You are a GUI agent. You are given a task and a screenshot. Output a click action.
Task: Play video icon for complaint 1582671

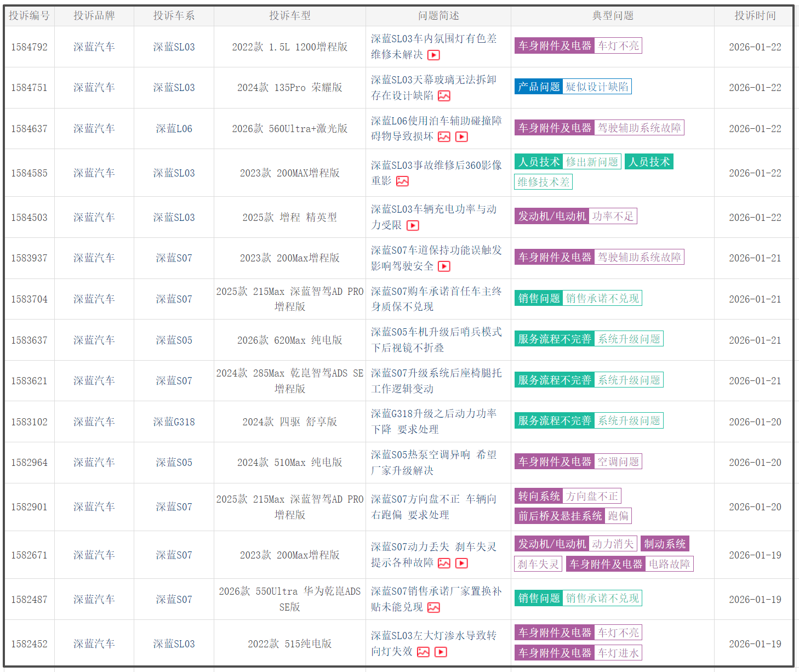(461, 563)
